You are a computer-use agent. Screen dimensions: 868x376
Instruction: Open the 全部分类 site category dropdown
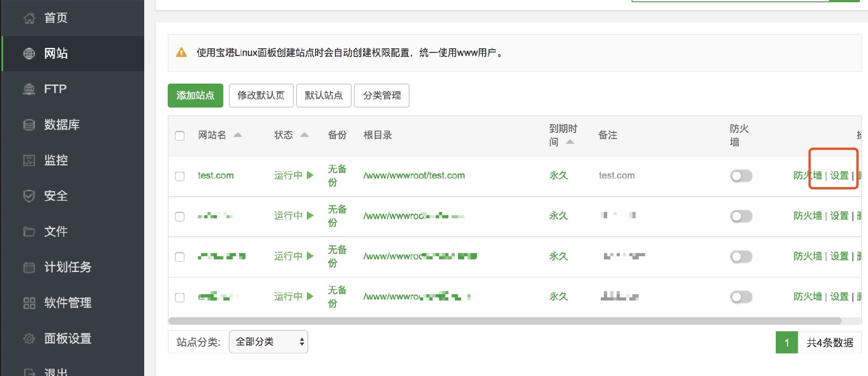269,342
